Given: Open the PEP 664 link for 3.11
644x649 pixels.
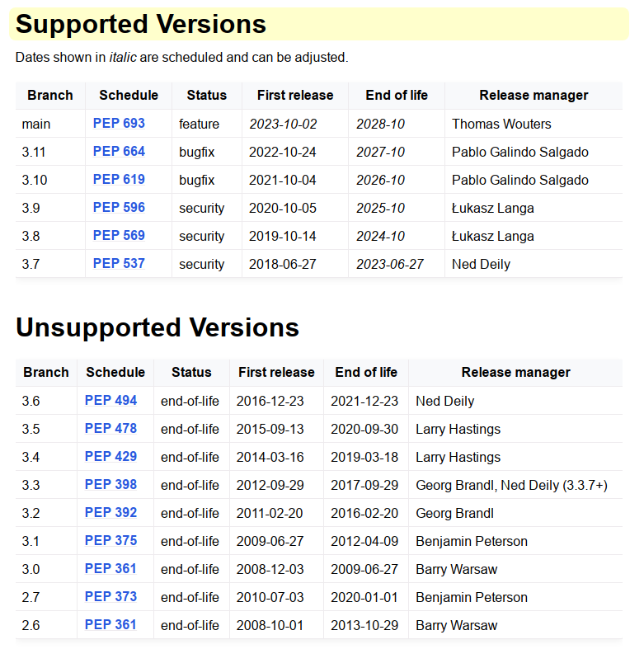Looking at the screenshot, I should click(x=119, y=152).
